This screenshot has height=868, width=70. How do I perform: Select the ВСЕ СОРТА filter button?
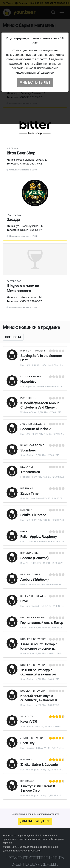13,337
